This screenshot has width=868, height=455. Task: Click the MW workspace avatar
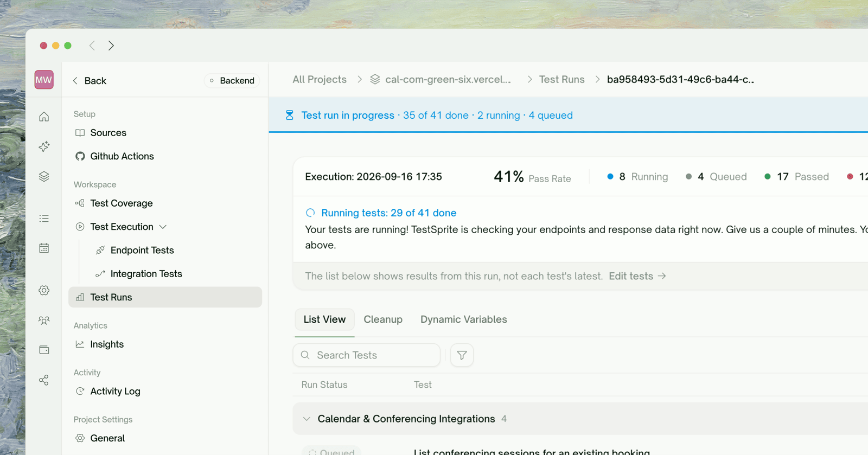[x=44, y=80]
